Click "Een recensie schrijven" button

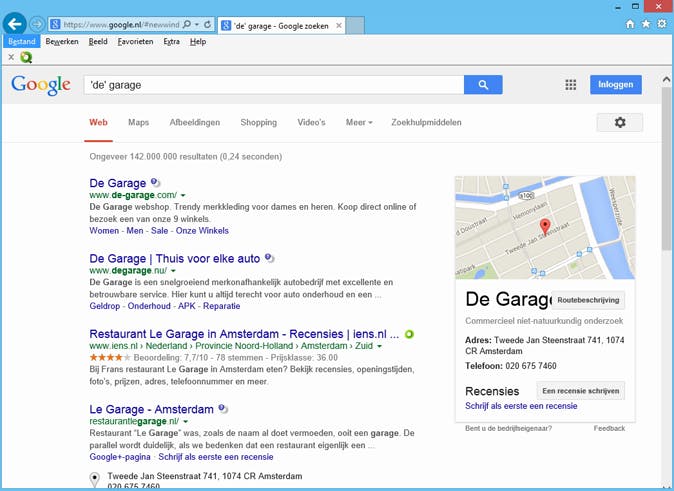[581, 391]
